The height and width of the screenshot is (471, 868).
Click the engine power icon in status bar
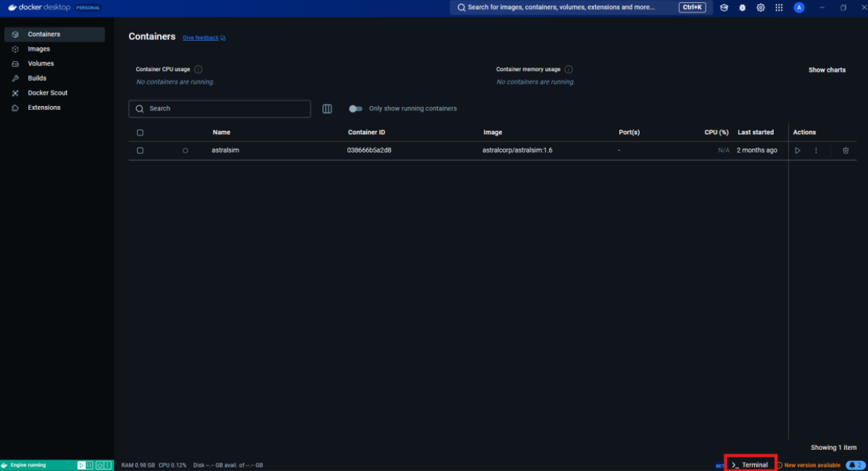pyautogui.click(x=100, y=465)
